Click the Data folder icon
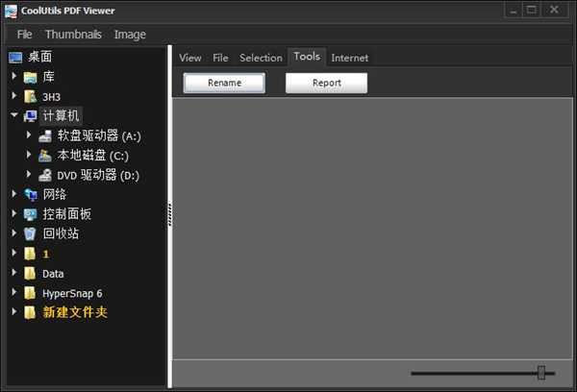The height and width of the screenshot is (392, 577). 30,274
